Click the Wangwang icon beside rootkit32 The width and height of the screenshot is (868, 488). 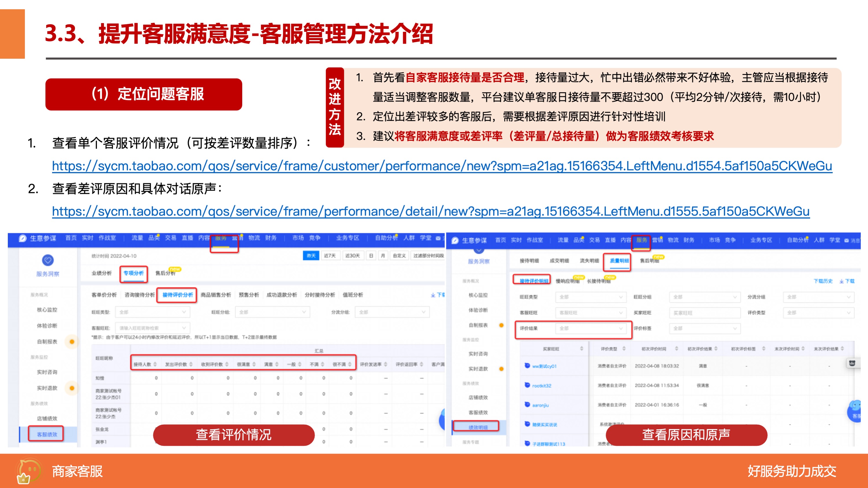527,385
